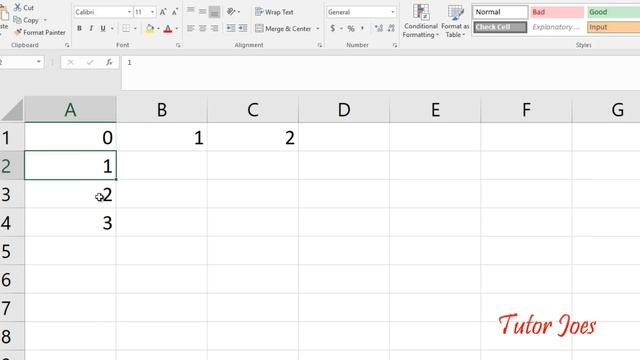Increase font size with the larger A

[163, 12]
